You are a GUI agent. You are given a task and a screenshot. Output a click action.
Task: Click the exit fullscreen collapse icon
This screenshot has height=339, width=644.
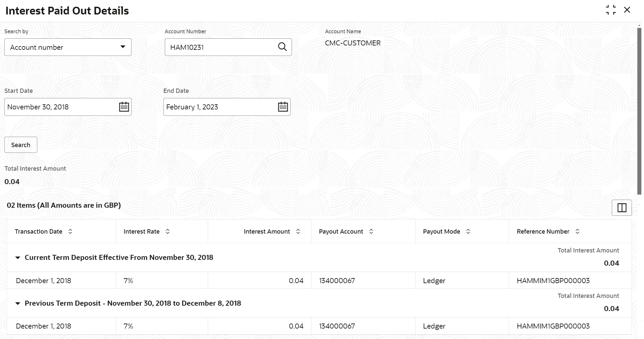click(x=611, y=10)
